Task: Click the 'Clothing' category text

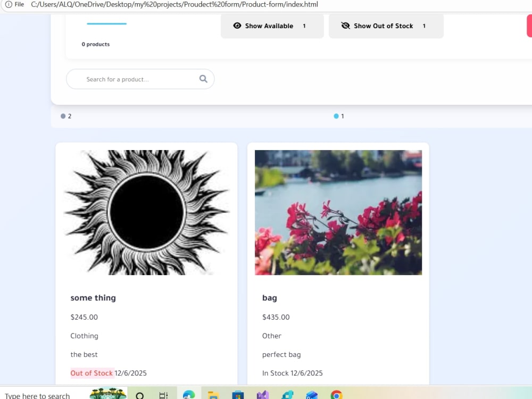Action: point(84,336)
